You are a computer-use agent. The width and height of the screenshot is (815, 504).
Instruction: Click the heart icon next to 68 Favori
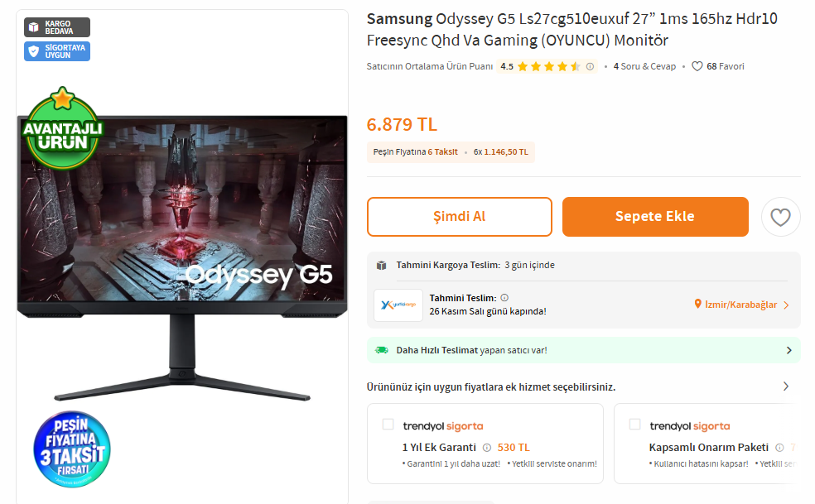coord(697,66)
